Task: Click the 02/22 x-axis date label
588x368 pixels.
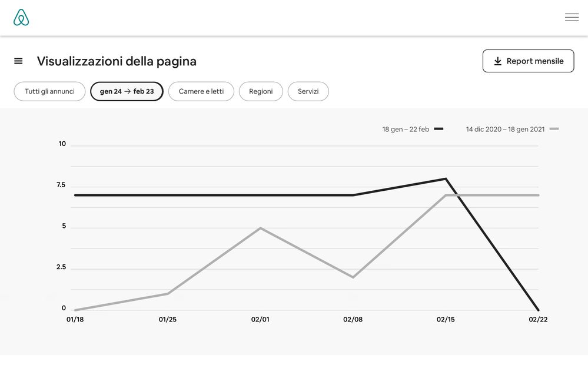Action: coord(538,320)
